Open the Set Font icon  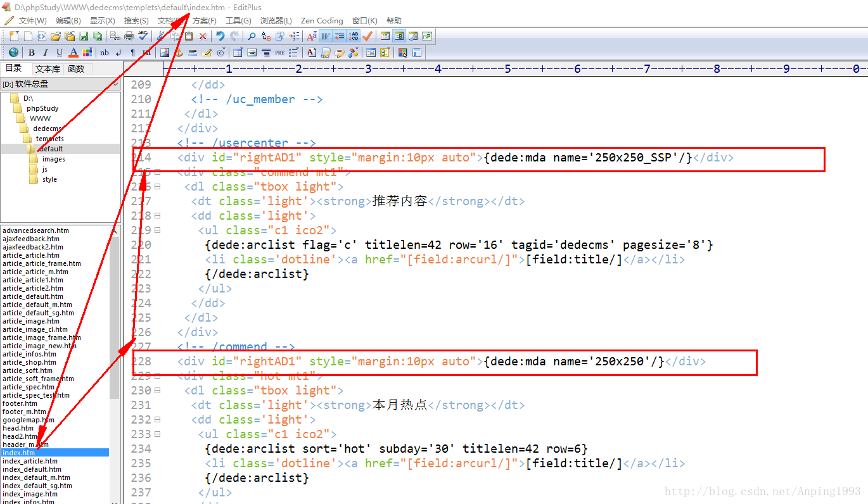click(312, 36)
